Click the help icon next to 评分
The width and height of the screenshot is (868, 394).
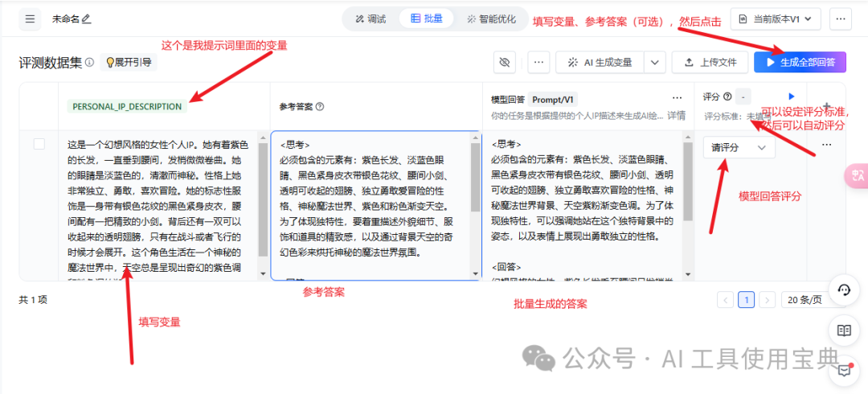(727, 96)
